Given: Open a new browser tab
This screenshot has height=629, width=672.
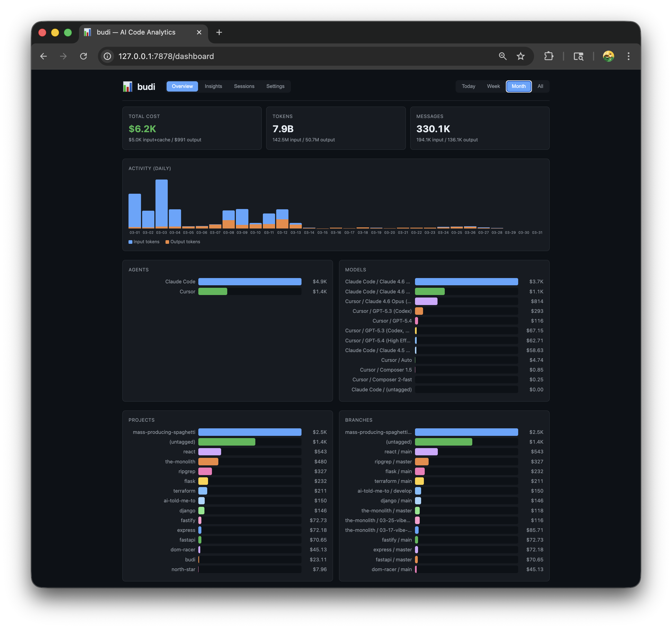Looking at the screenshot, I should pos(219,32).
